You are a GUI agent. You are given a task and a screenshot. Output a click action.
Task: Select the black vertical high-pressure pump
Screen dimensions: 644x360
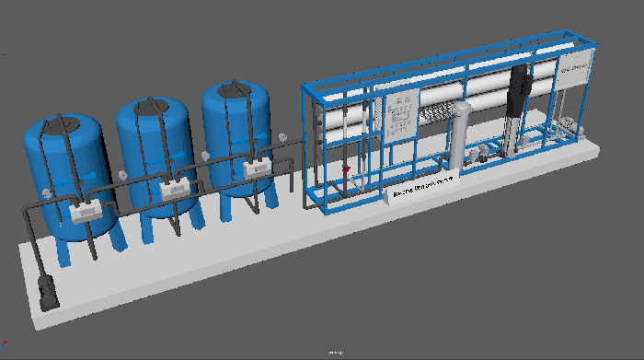pyautogui.click(x=516, y=110)
